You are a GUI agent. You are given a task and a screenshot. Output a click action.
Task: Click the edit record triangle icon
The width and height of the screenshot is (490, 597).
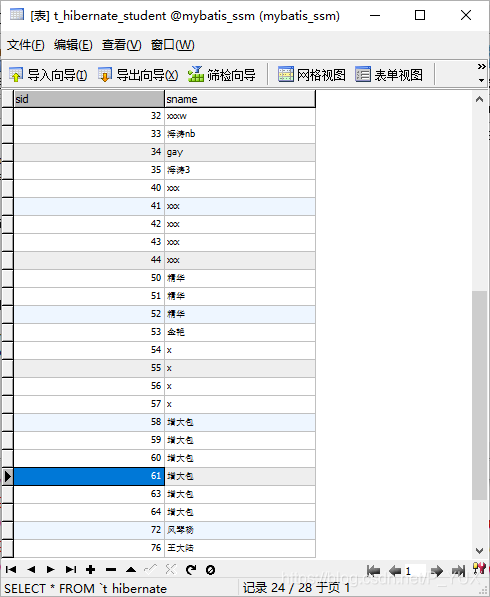tap(131, 570)
